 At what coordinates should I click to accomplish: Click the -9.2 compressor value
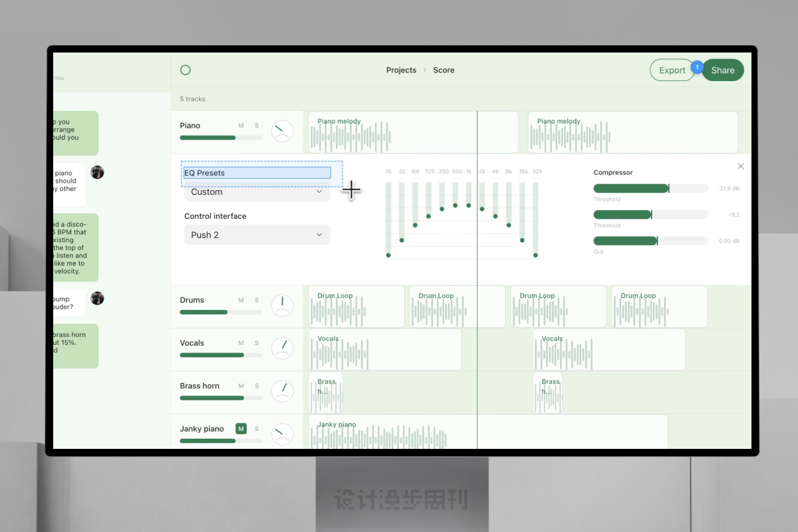pos(733,215)
